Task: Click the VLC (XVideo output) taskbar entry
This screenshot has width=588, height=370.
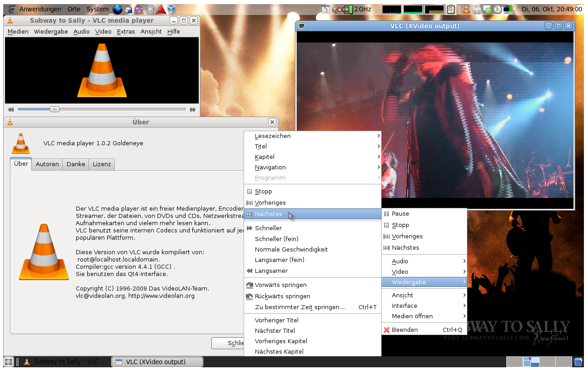Action: [157, 362]
